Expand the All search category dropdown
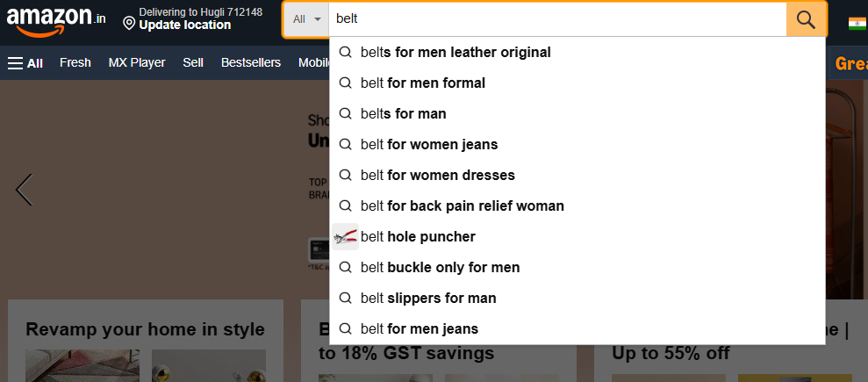Viewport: 868px width, 382px height. [x=305, y=18]
